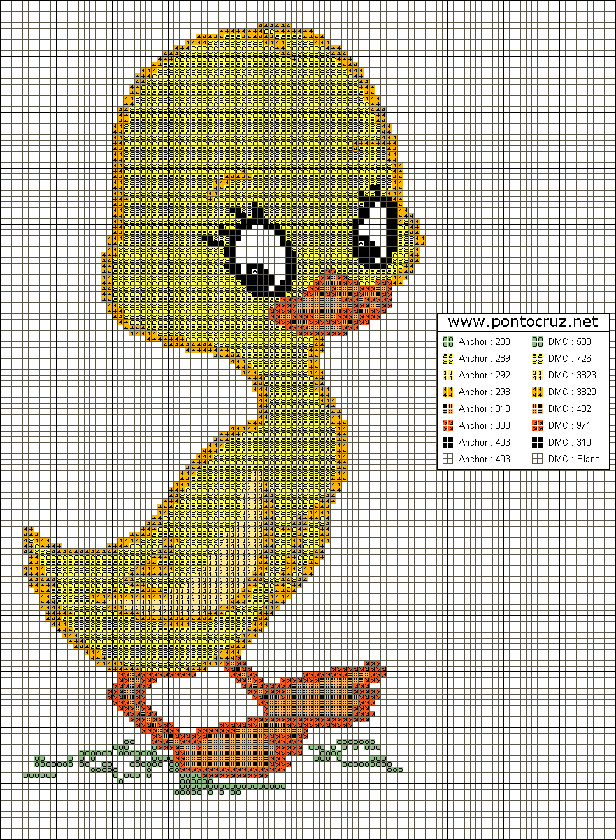Select the orange swatch beside DMC : 3820

pos(538,392)
